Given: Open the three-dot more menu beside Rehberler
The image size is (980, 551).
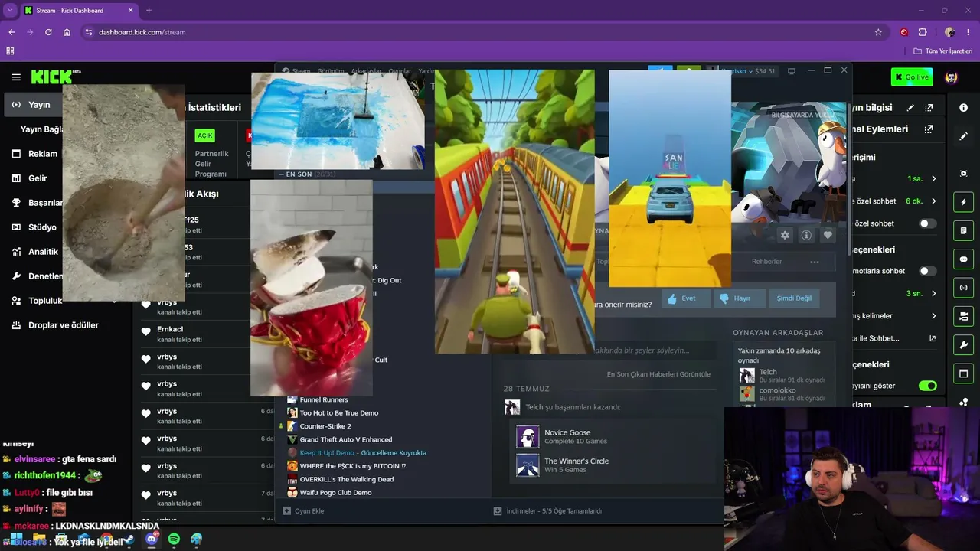Looking at the screenshot, I should [815, 262].
